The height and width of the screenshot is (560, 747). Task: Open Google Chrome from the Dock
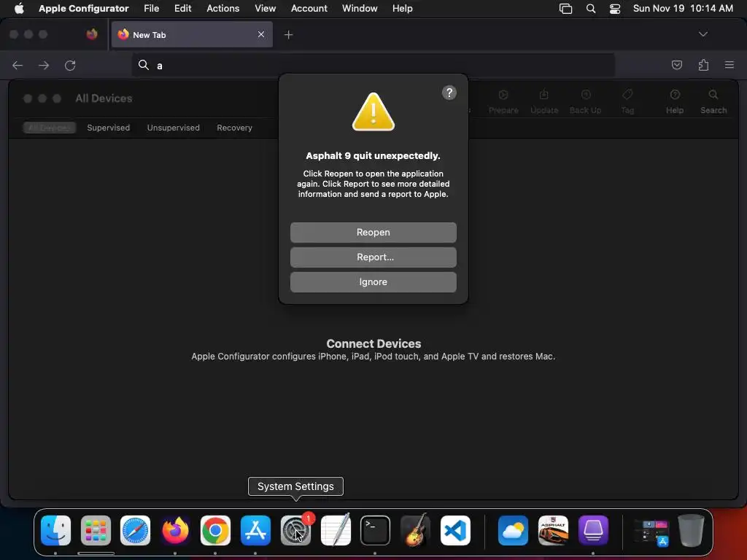tap(215, 530)
